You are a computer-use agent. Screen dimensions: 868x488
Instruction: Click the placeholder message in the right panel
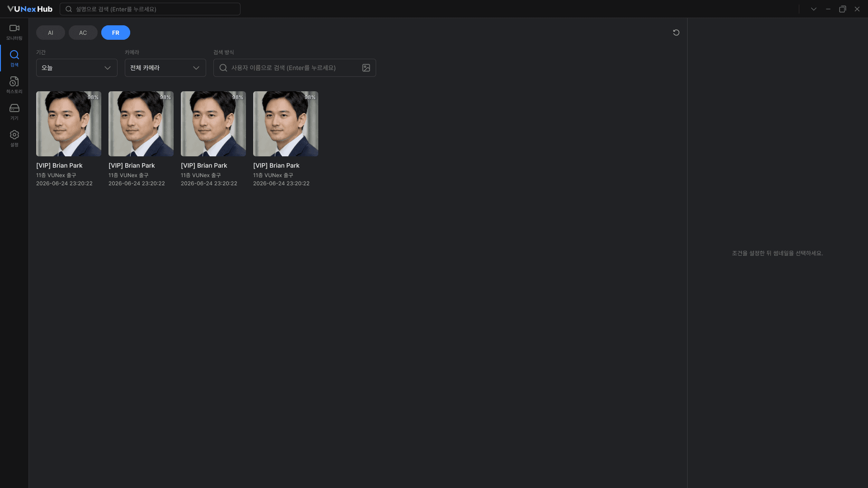(x=777, y=253)
